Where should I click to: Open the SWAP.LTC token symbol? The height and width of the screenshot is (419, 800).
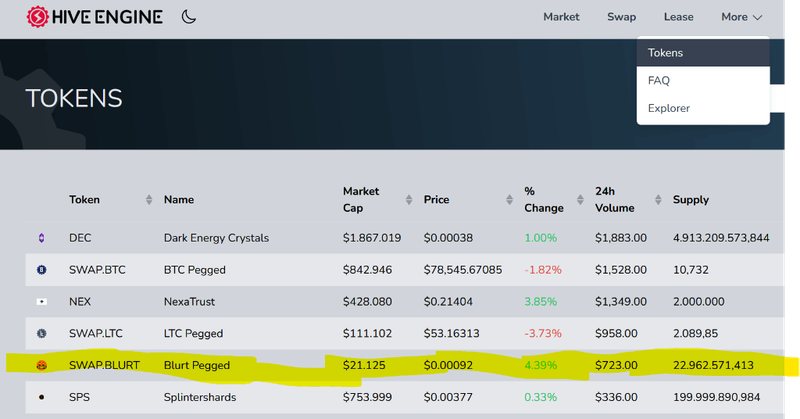pos(96,333)
